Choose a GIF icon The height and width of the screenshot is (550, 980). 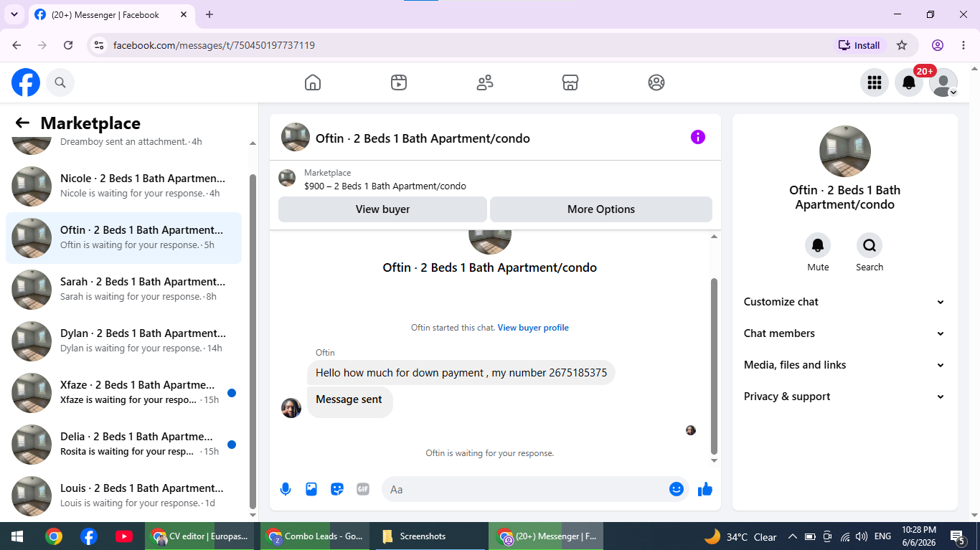[363, 489]
